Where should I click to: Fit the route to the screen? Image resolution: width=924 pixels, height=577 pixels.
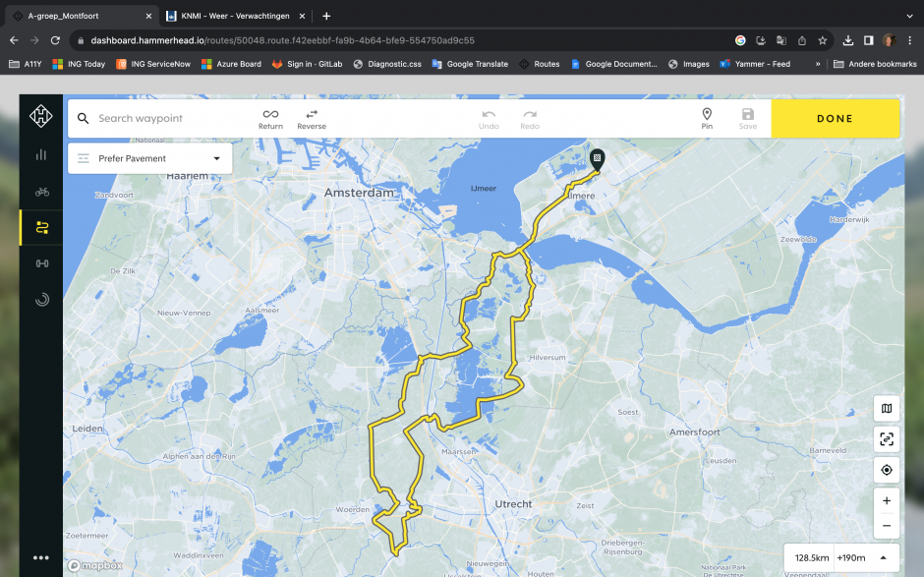887,439
